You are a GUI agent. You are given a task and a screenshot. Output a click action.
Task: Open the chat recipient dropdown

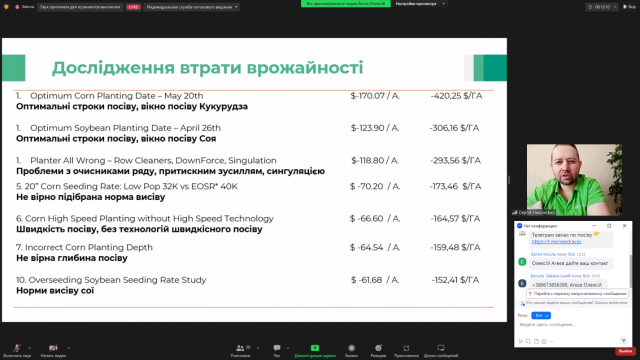click(541, 316)
